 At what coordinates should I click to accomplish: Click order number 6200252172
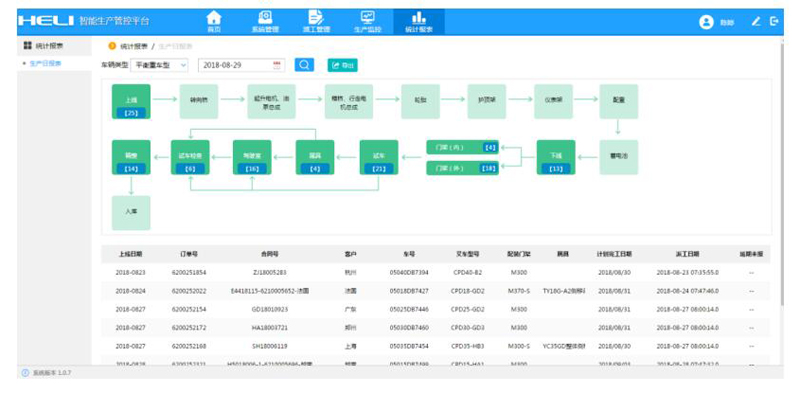(189, 328)
